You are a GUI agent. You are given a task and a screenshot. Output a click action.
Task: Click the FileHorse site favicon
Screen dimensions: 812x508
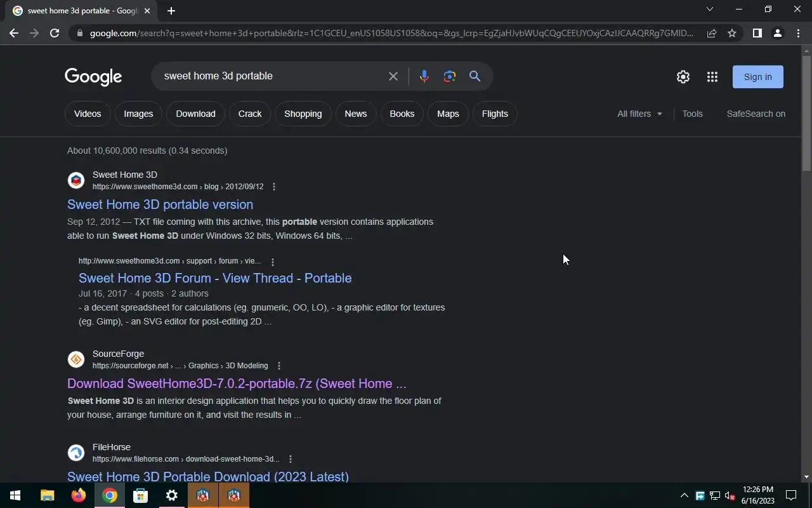click(76, 453)
